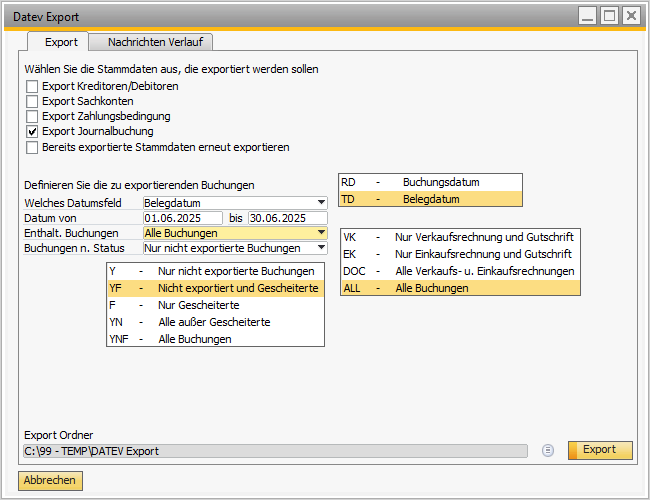Image resolution: width=650 pixels, height=500 pixels.
Task: Select F - Nur Gescheiterte entry
Action: pos(215,305)
